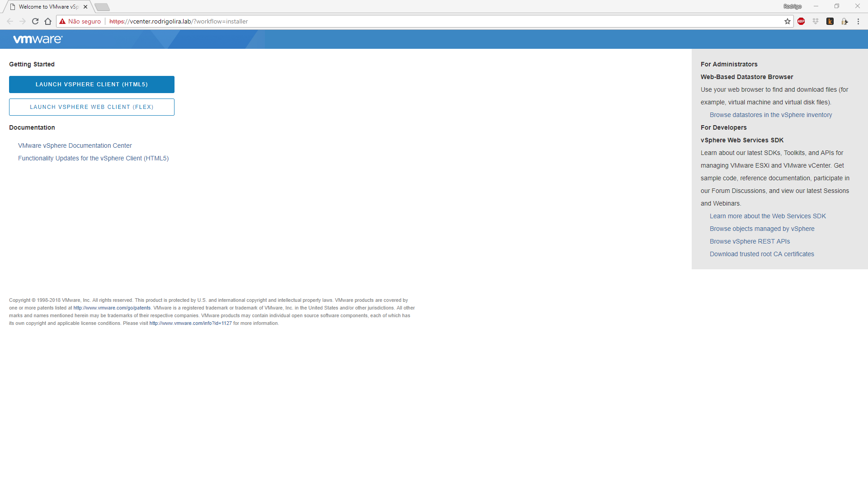Browse datastores in the vSphere inventory
Screen dimensions: 868x488
pyautogui.click(x=771, y=115)
